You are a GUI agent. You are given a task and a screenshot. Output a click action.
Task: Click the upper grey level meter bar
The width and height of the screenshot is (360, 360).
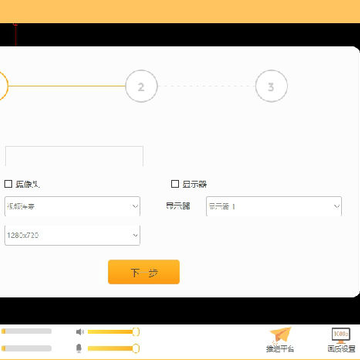(26, 331)
